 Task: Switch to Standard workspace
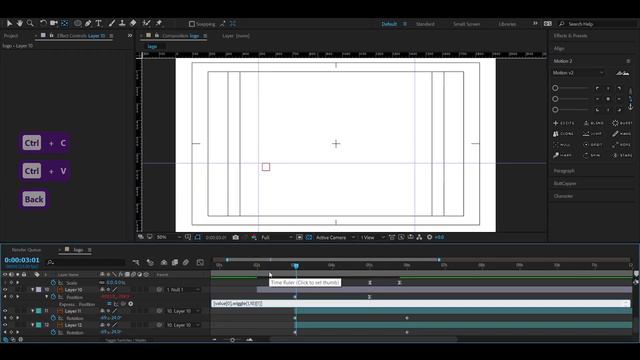pyautogui.click(x=425, y=24)
